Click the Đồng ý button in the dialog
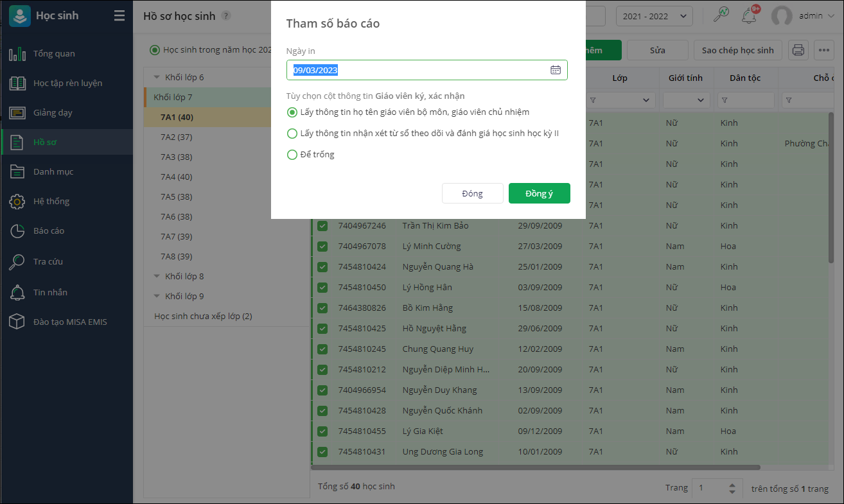Viewport: 844px width, 504px height. [x=539, y=193]
